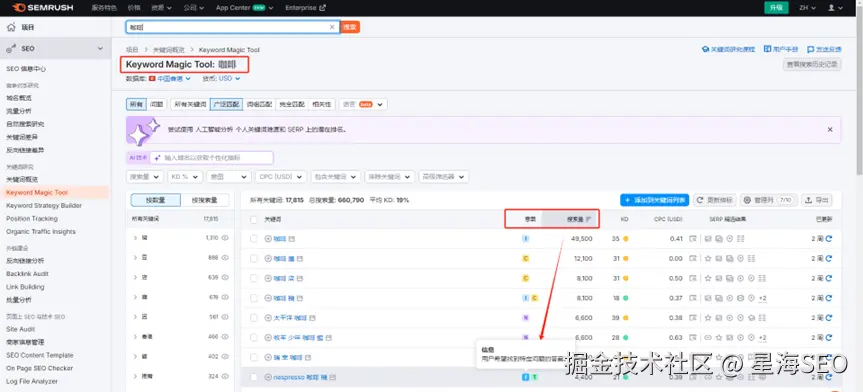863x392 pixels.
Task: Expand the keyword group with 1,310 keywords
Action: pyautogui.click(x=135, y=238)
